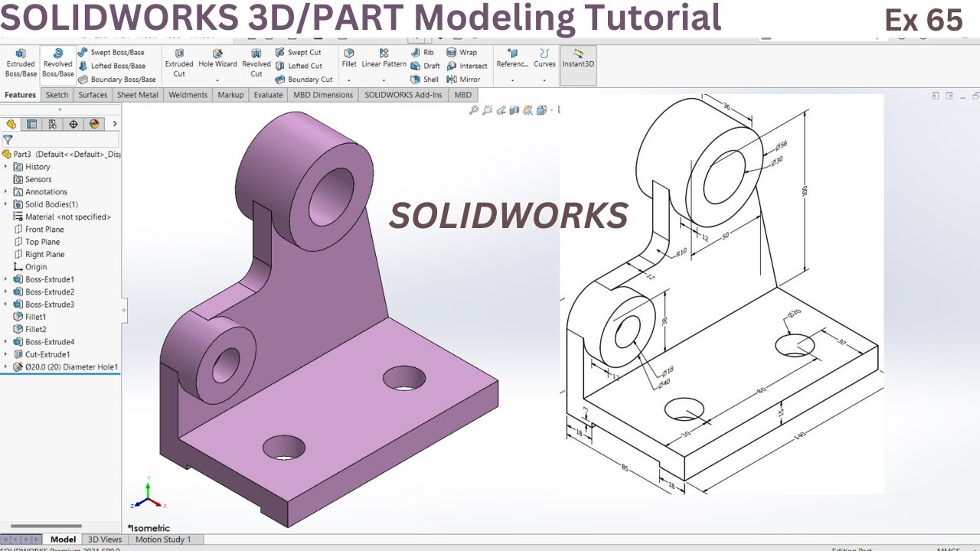
Task: Select Right Plane in tree
Action: 39,254
